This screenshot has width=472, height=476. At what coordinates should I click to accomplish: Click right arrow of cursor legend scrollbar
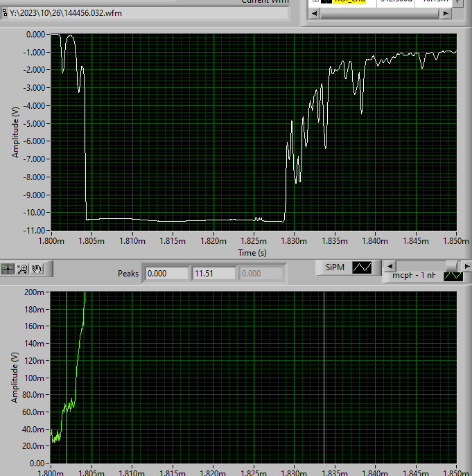[446, 13]
